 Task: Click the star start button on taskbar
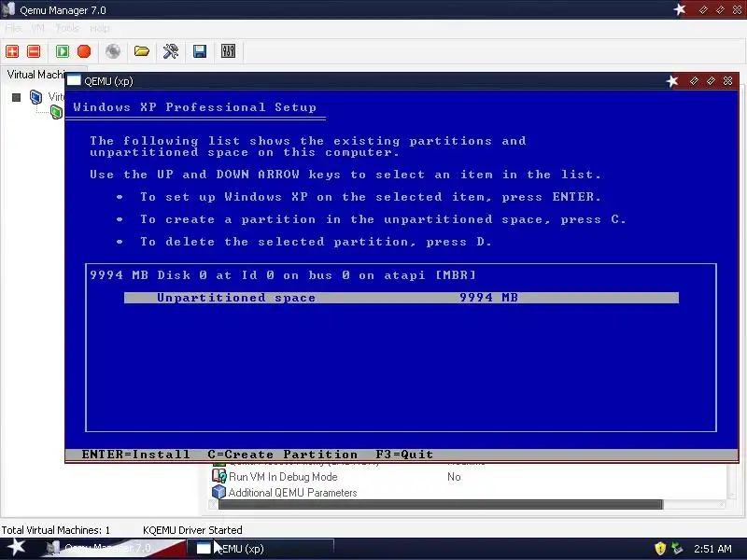pyautogui.click(x=16, y=547)
